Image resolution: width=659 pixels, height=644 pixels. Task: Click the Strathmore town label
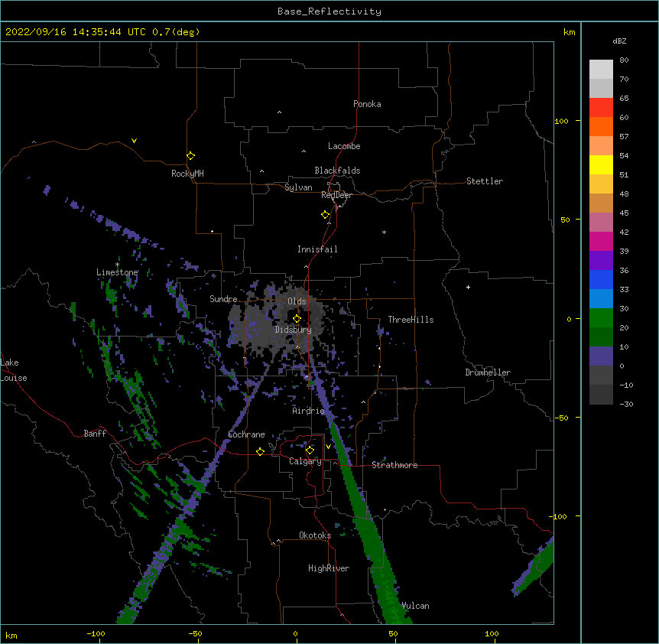click(x=394, y=465)
